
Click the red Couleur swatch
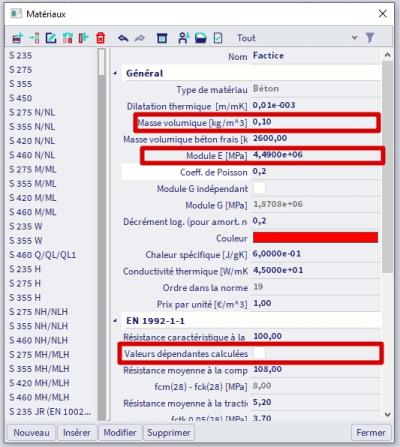[x=315, y=238]
